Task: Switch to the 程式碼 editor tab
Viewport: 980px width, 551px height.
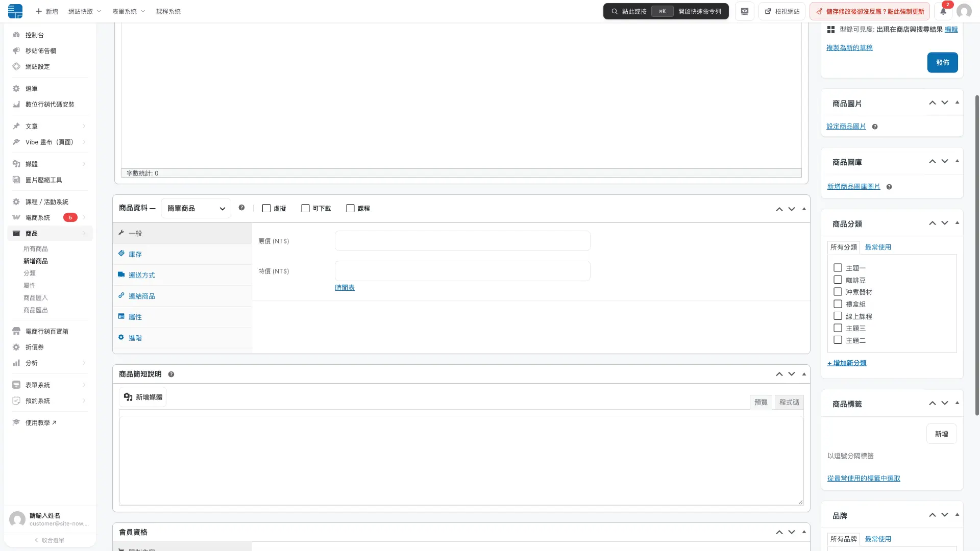Action: click(x=789, y=403)
